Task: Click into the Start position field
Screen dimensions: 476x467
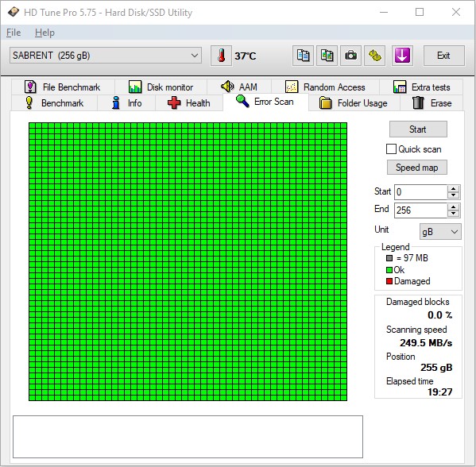Action: point(420,192)
